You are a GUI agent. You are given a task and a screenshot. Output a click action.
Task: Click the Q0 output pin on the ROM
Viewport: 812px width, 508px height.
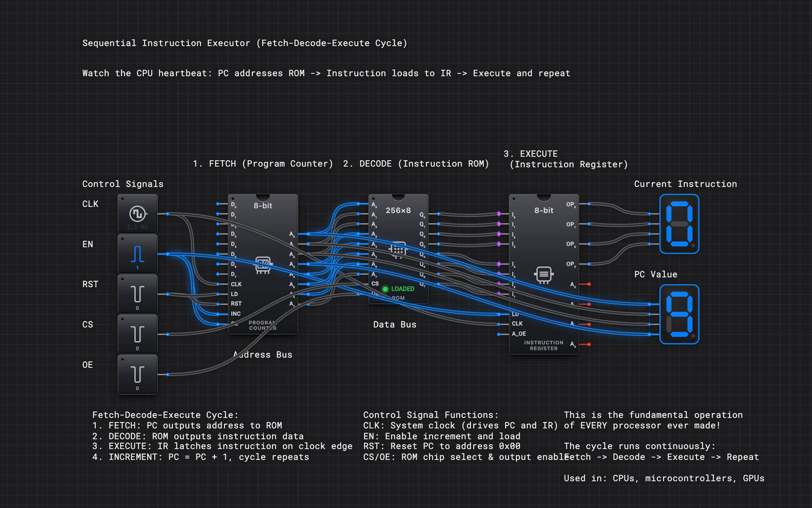tap(438, 214)
